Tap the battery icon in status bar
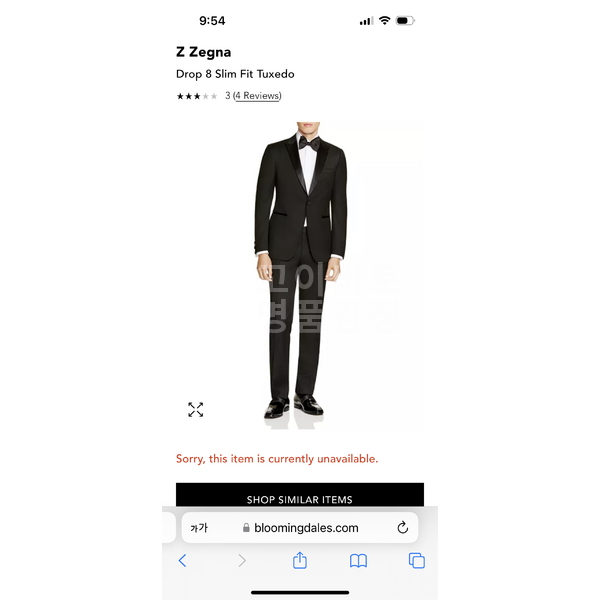The width and height of the screenshot is (600, 600). pyautogui.click(x=405, y=21)
